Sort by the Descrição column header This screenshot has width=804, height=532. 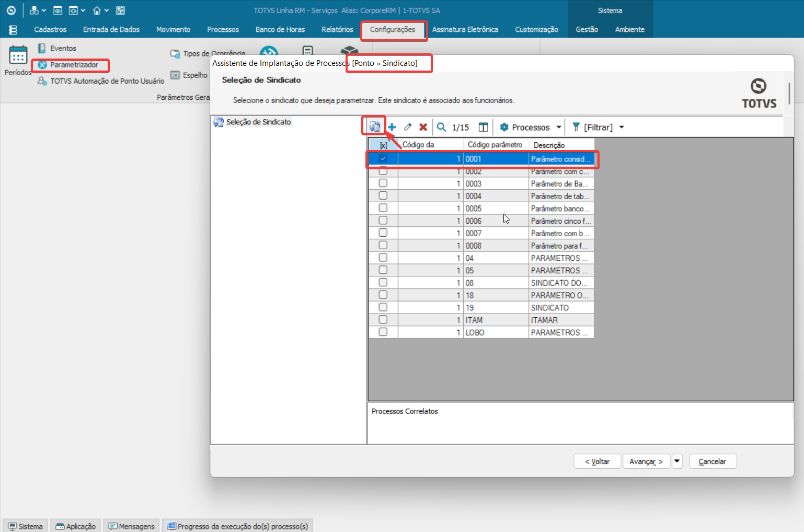[561, 145]
